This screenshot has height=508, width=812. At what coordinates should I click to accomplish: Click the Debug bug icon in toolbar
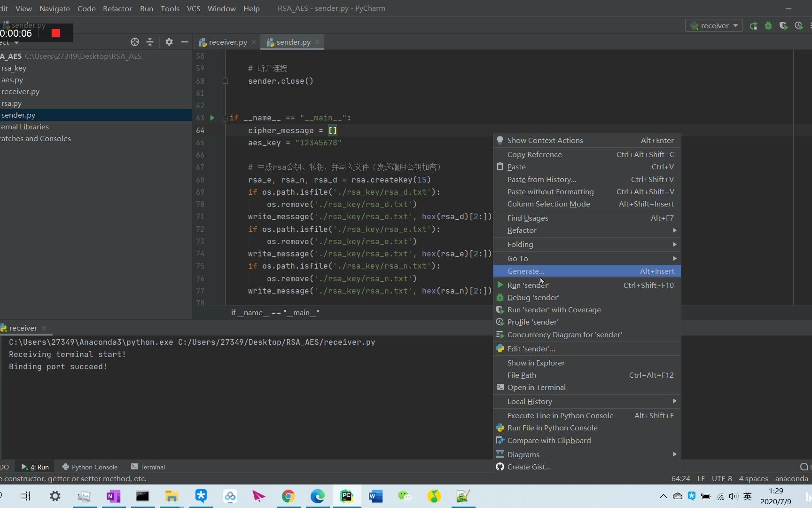point(768,26)
